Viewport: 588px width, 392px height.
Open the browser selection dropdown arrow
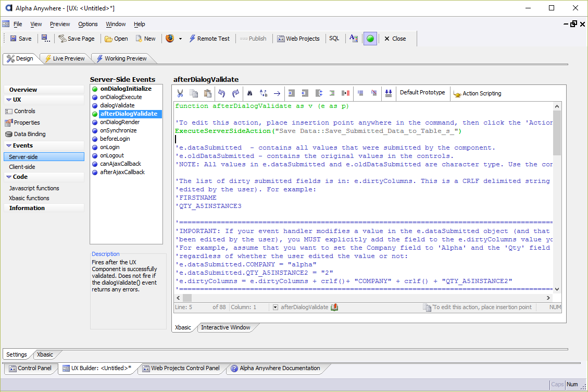pyautogui.click(x=180, y=39)
